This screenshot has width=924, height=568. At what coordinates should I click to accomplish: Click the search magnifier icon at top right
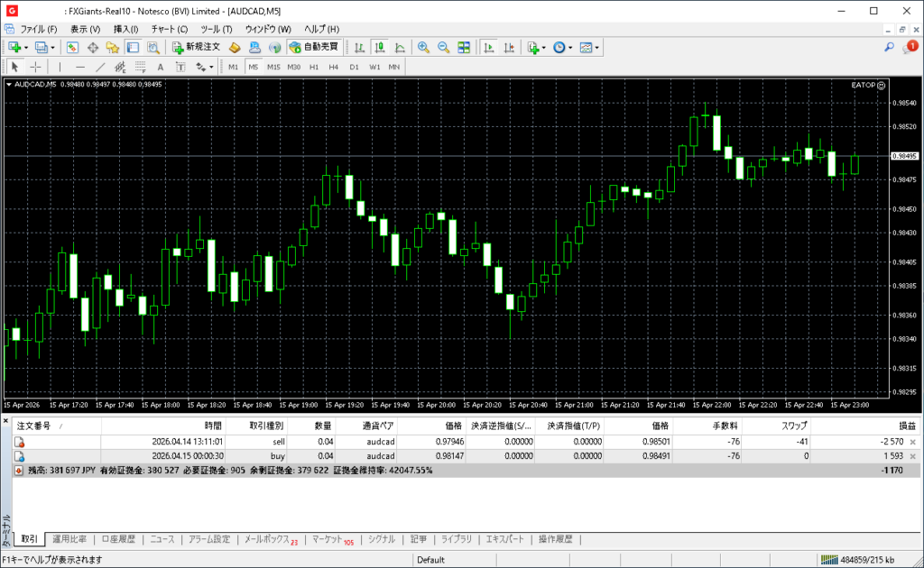click(x=889, y=47)
